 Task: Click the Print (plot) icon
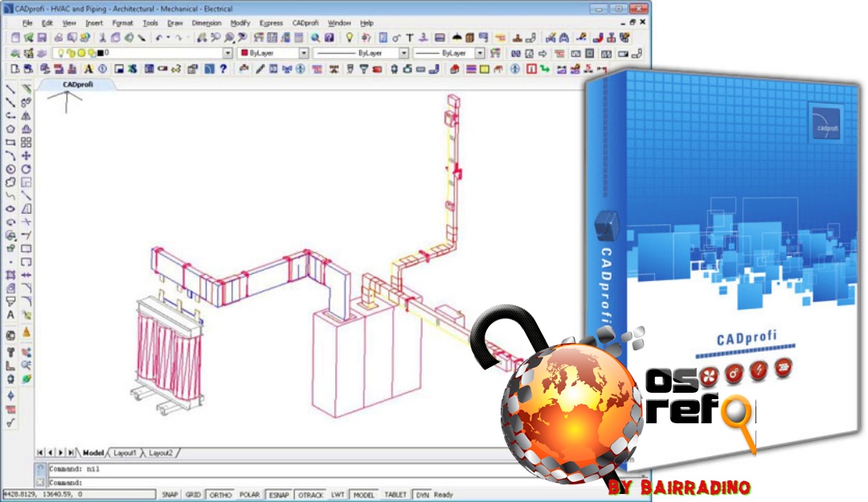58,38
